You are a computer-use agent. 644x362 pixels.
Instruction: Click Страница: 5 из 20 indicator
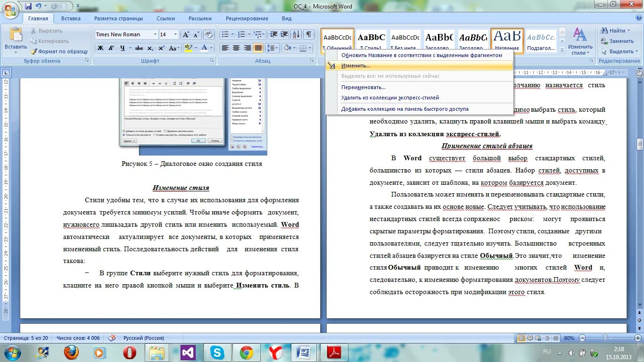click(x=26, y=338)
